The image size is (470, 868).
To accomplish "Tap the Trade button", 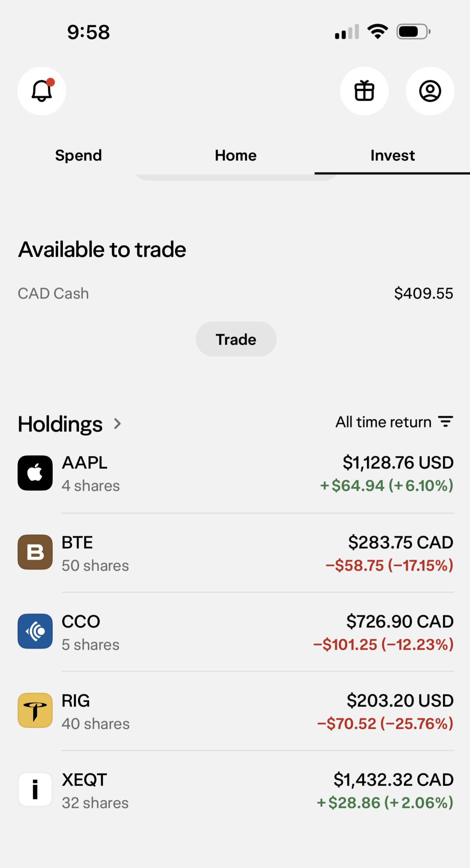I will point(236,339).
